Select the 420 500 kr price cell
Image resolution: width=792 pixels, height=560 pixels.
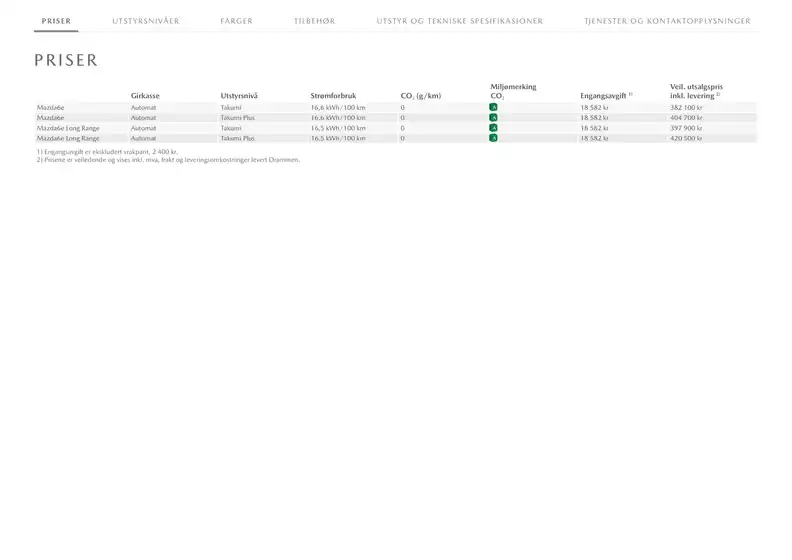tap(686, 139)
